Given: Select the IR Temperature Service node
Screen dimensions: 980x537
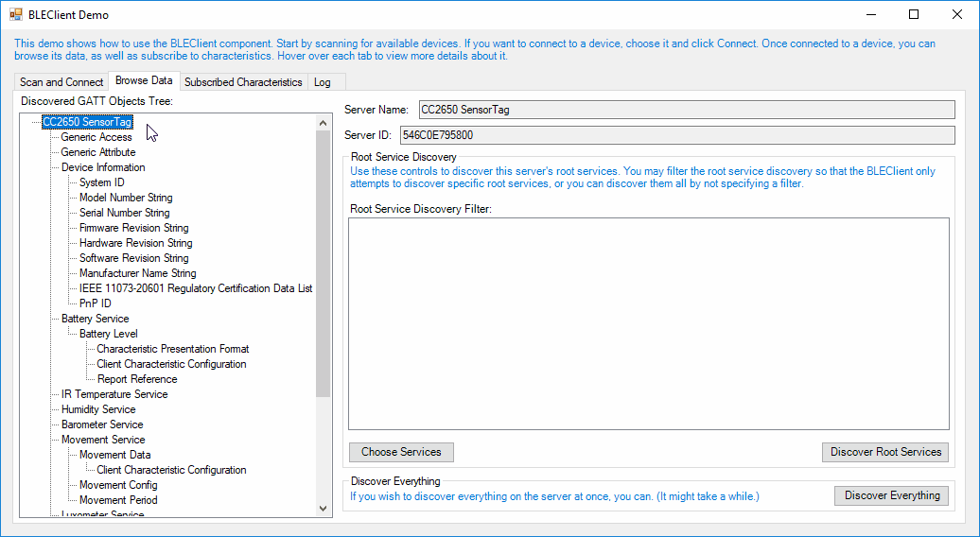Looking at the screenshot, I should pyautogui.click(x=114, y=394).
